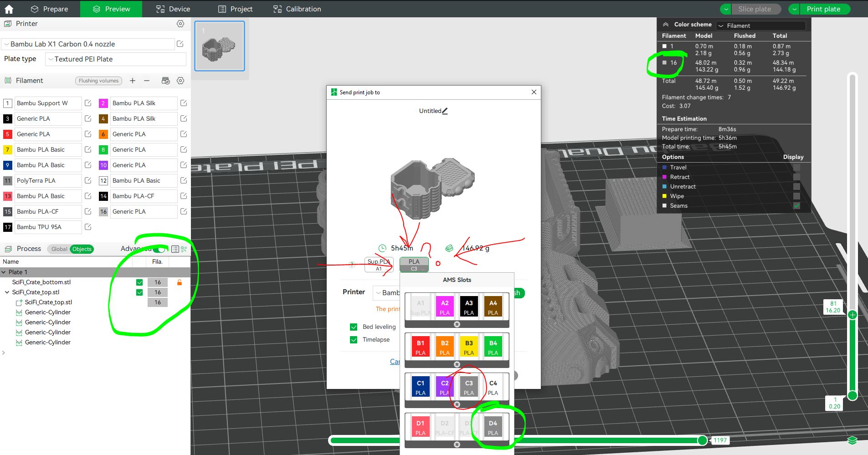Open the Calibration tab
This screenshot has height=455, width=868.
296,9
